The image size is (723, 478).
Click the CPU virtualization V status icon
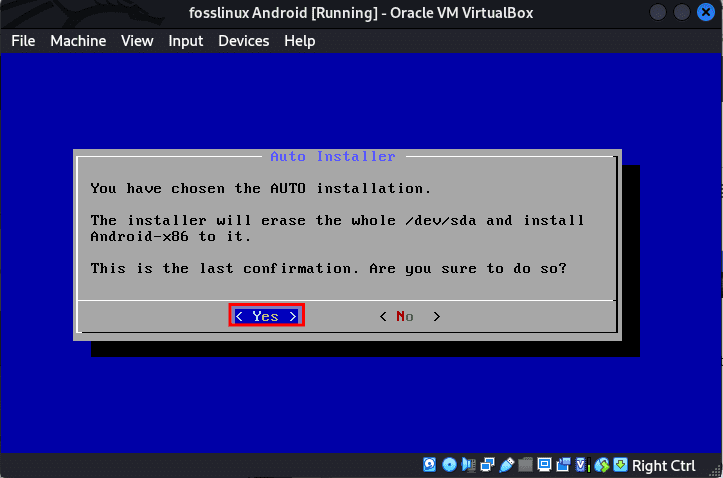582,465
